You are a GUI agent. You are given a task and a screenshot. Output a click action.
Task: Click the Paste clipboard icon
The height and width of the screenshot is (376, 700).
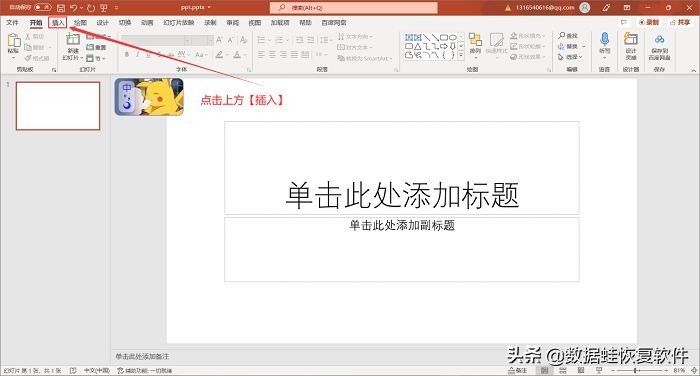click(x=14, y=41)
